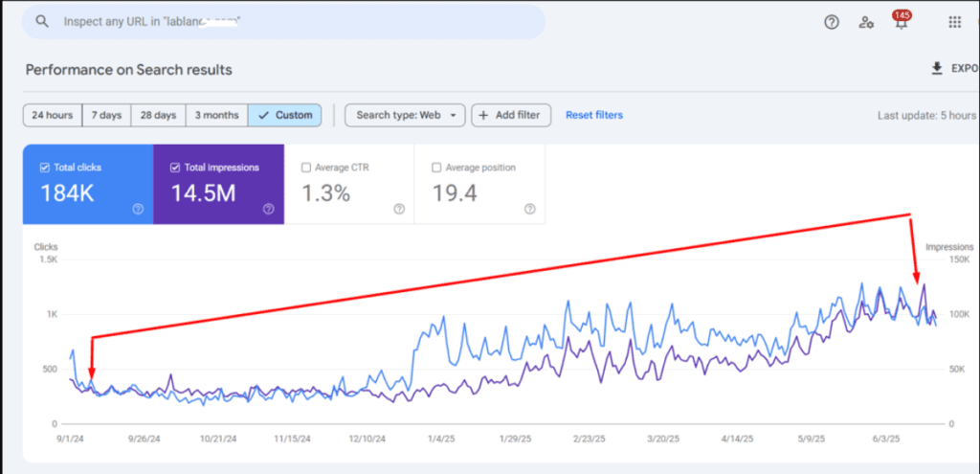
Task: Expand the Search type: Web dropdown
Action: pos(404,115)
